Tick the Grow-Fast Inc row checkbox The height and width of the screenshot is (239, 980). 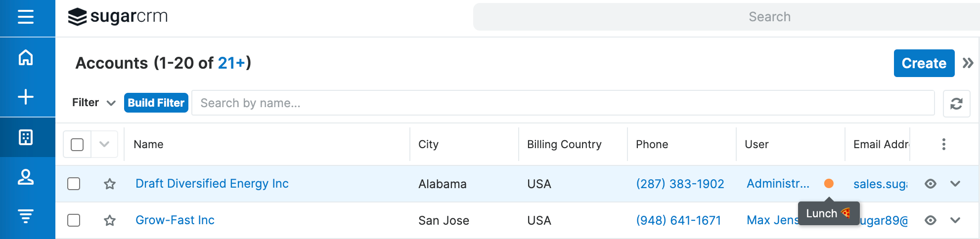(74, 220)
